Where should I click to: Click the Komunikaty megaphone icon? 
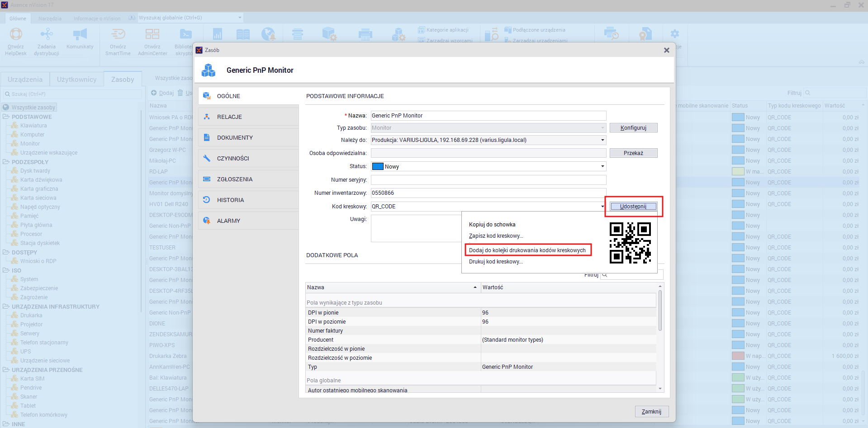click(x=80, y=34)
